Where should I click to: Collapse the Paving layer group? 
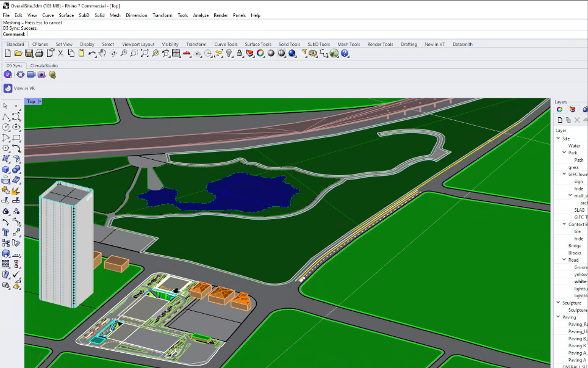point(558,317)
